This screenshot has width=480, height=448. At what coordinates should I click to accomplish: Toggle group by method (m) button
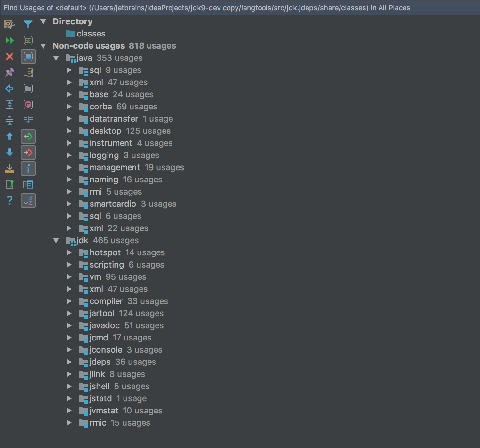point(28,104)
